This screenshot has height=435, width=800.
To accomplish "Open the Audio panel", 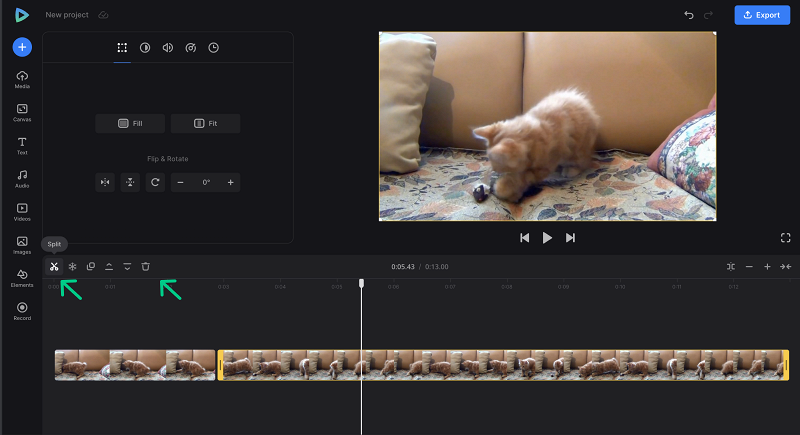I will [22, 179].
